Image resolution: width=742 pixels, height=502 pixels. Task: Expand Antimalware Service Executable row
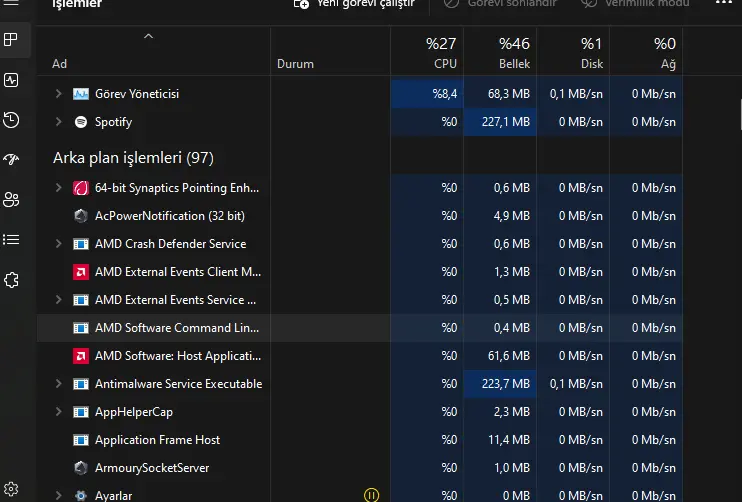[58, 384]
